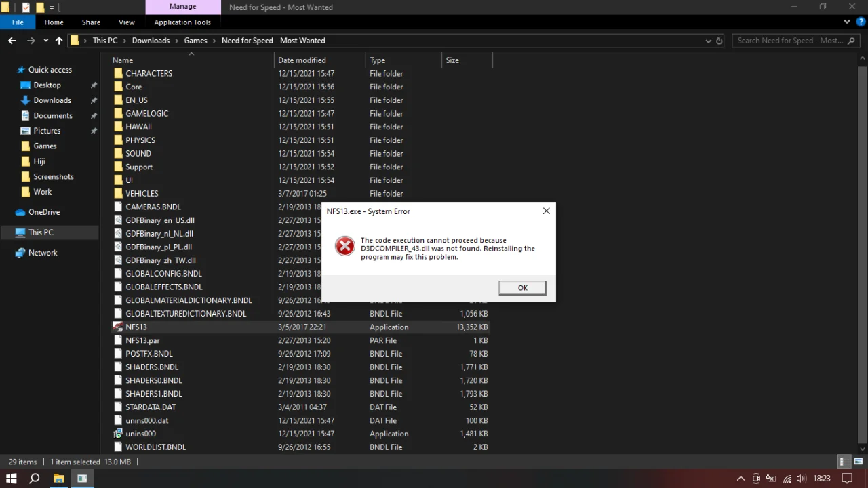The height and width of the screenshot is (488, 868).
Task: Select the NFS13.par file
Action: point(142,340)
